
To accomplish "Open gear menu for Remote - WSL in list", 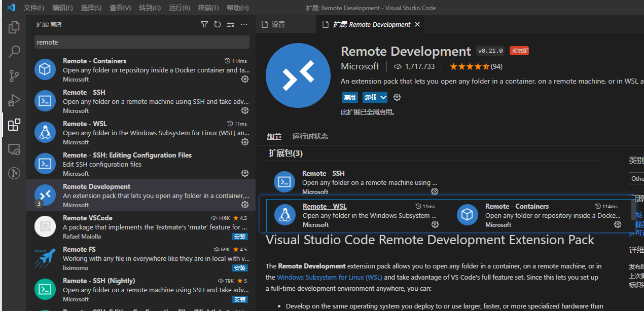I will tap(245, 142).
